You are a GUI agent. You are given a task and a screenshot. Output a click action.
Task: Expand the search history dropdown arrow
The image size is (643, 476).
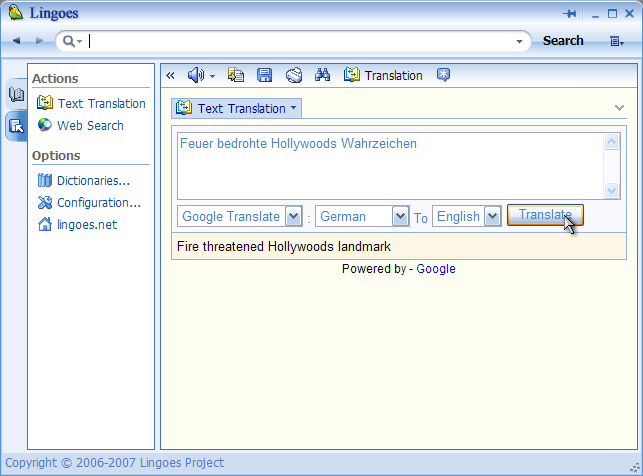[519, 41]
